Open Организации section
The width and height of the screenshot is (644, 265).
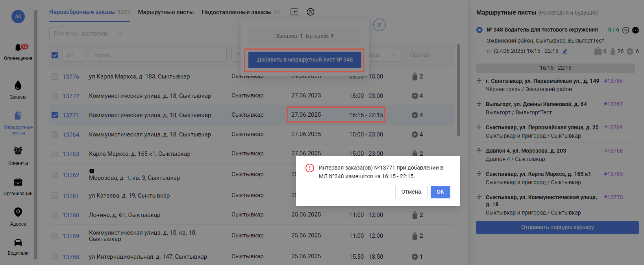(18, 187)
